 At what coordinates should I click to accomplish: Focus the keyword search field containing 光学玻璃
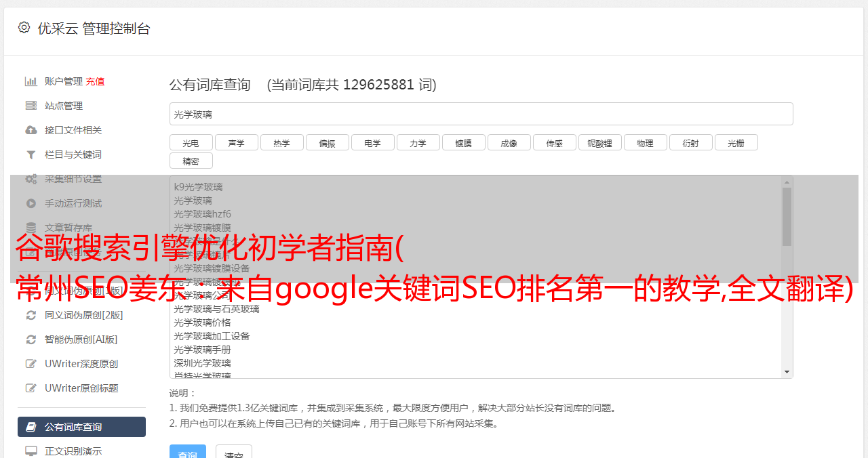[x=481, y=114]
